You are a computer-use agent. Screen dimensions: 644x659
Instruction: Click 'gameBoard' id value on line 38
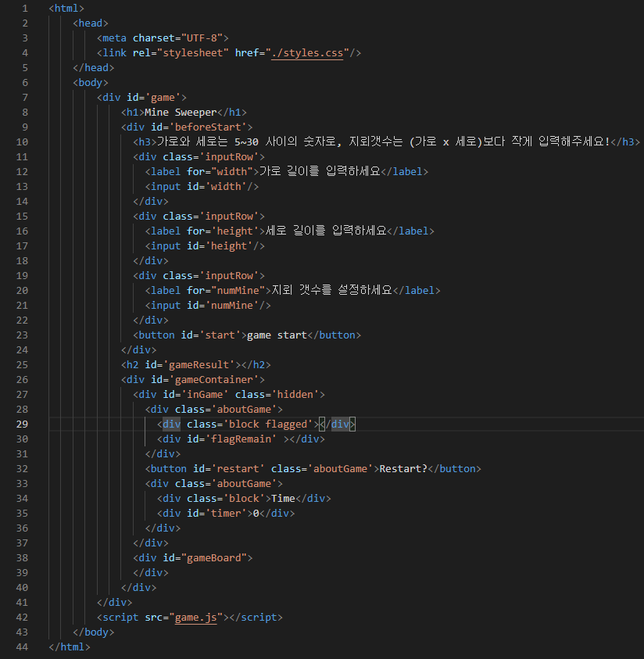(214, 557)
